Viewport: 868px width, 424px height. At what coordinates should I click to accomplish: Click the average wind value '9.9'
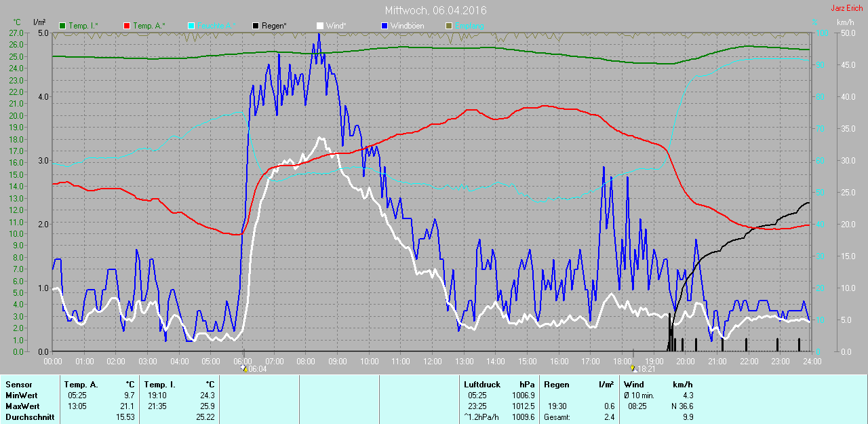(688, 417)
